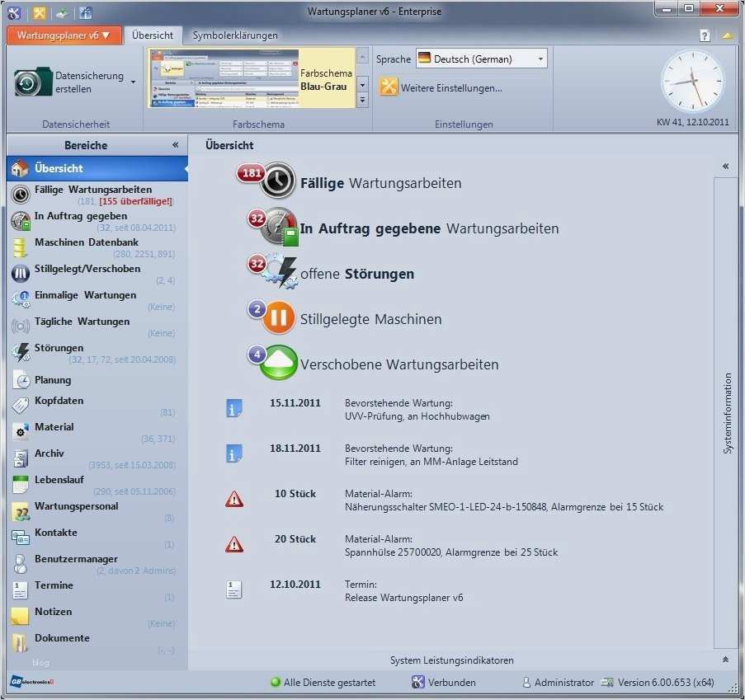Click the large Fällige Wartungsarbeiten clock icon
Image resolution: width=745 pixels, height=700 pixels.
click(x=278, y=181)
